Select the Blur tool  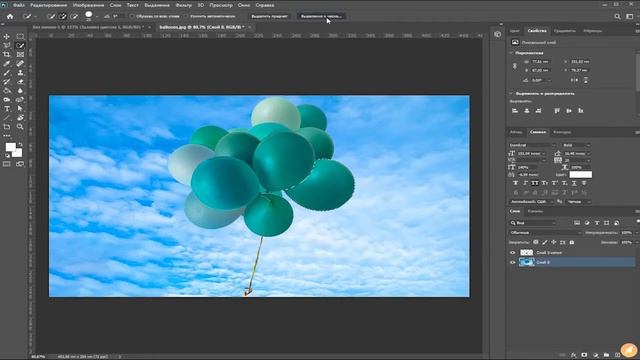tap(20, 91)
